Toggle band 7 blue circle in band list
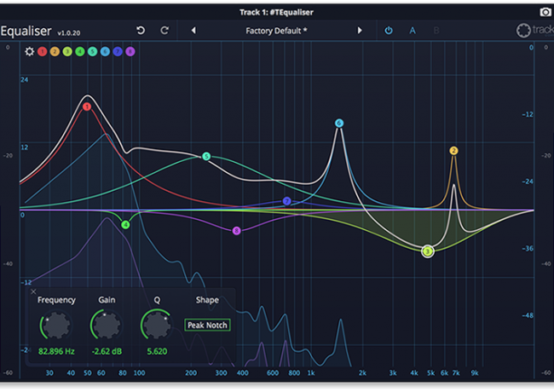The height and width of the screenshot is (392, 554). tap(118, 52)
